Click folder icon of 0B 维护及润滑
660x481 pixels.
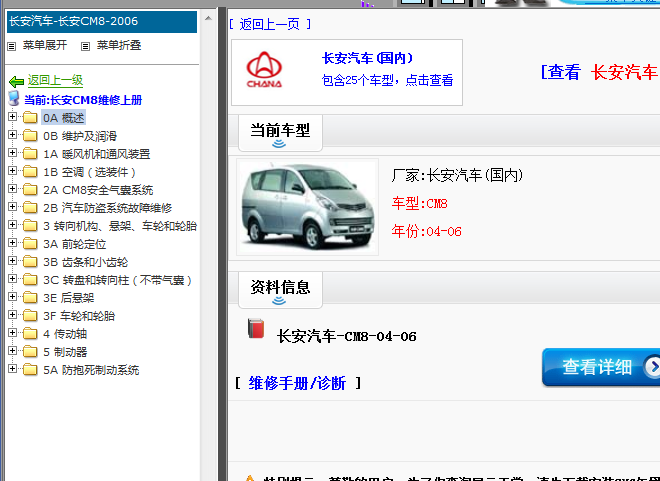(30, 136)
